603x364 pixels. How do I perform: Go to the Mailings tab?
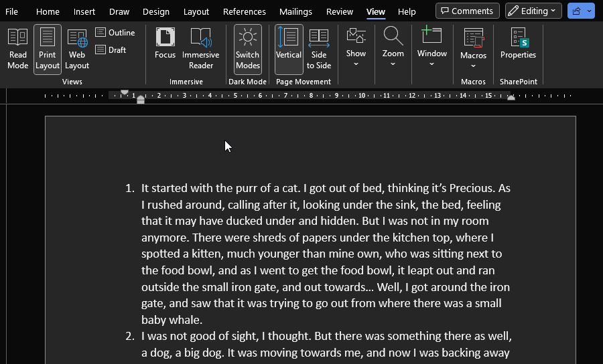[295, 11]
